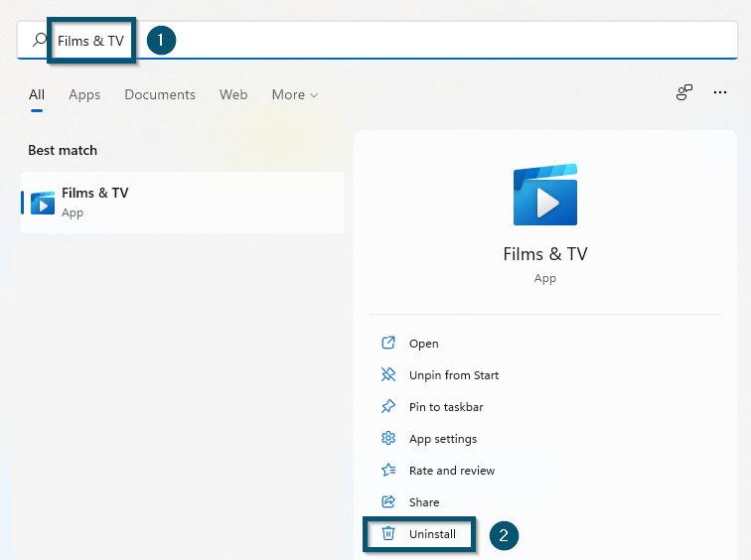Click the Uninstall trash icon
Screen dimensions: 751x560
[x=388, y=533]
